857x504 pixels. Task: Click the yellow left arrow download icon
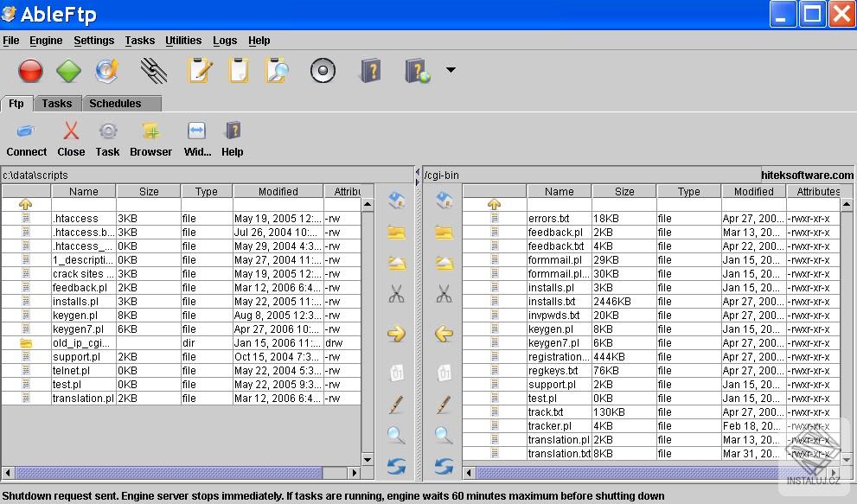click(444, 334)
